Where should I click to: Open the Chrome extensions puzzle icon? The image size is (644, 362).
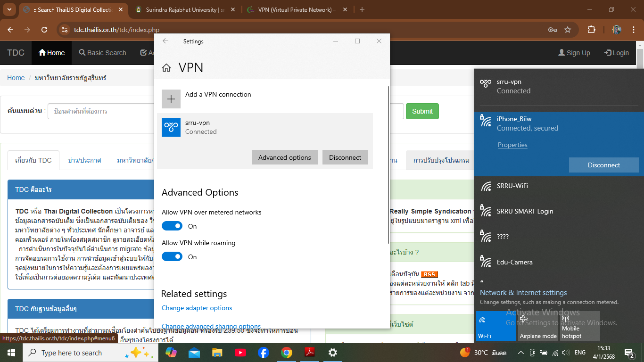[x=591, y=30]
